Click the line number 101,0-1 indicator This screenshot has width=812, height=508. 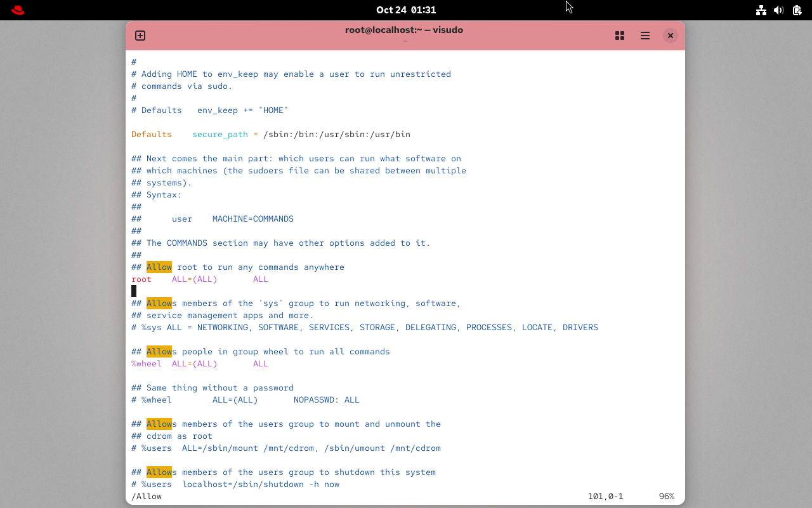pos(605,497)
